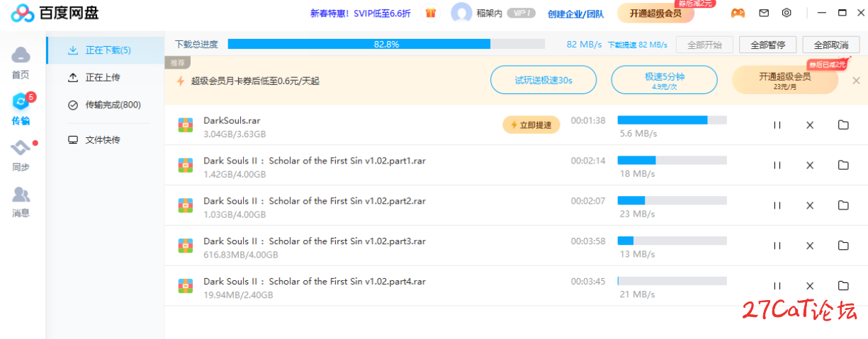Click the 00:01:38 remaining time
868x339 pixels.
pos(588,120)
